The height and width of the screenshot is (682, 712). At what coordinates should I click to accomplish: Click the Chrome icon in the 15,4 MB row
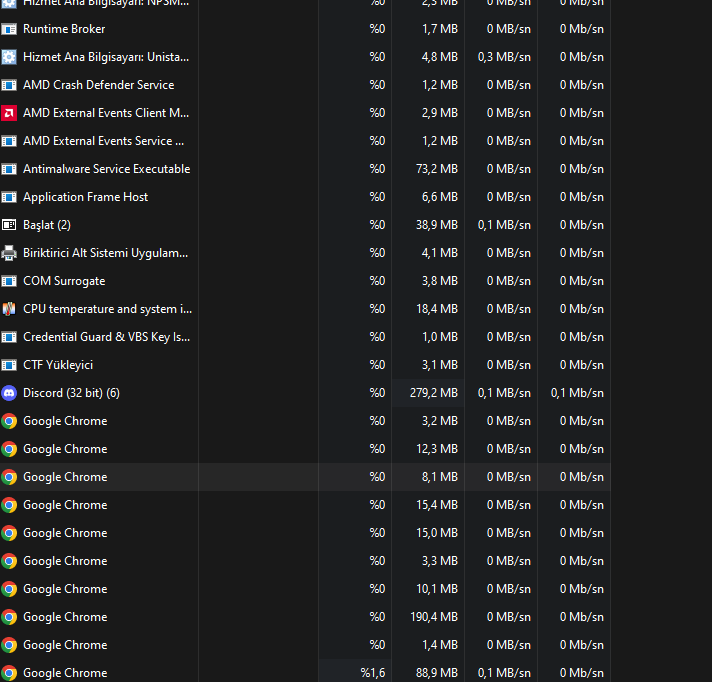click(x=9, y=505)
